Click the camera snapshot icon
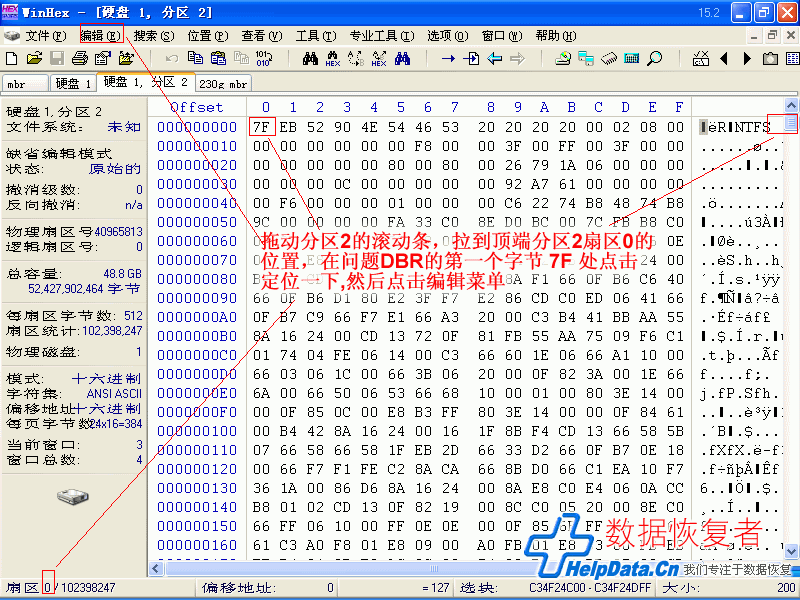The width and height of the screenshot is (800, 600). (x=770, y=59)
